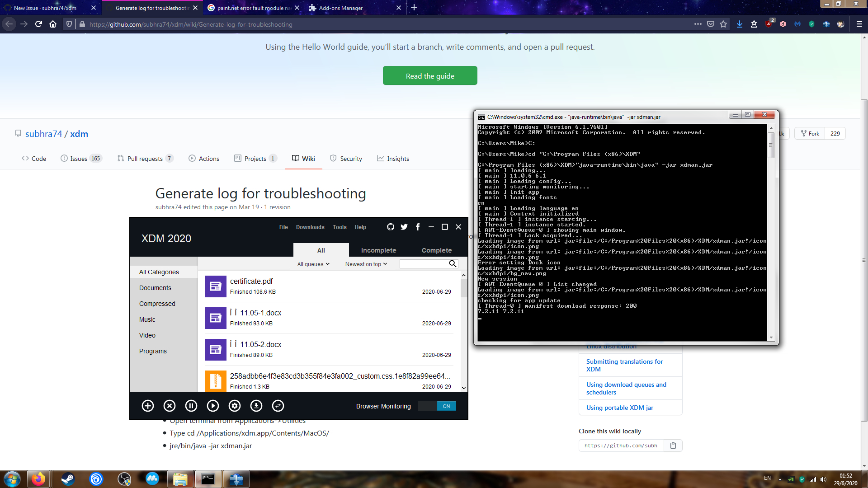Open the Insights tab on GitHub
The width and height of the screenshot is (868, 488).
point(393,159)
